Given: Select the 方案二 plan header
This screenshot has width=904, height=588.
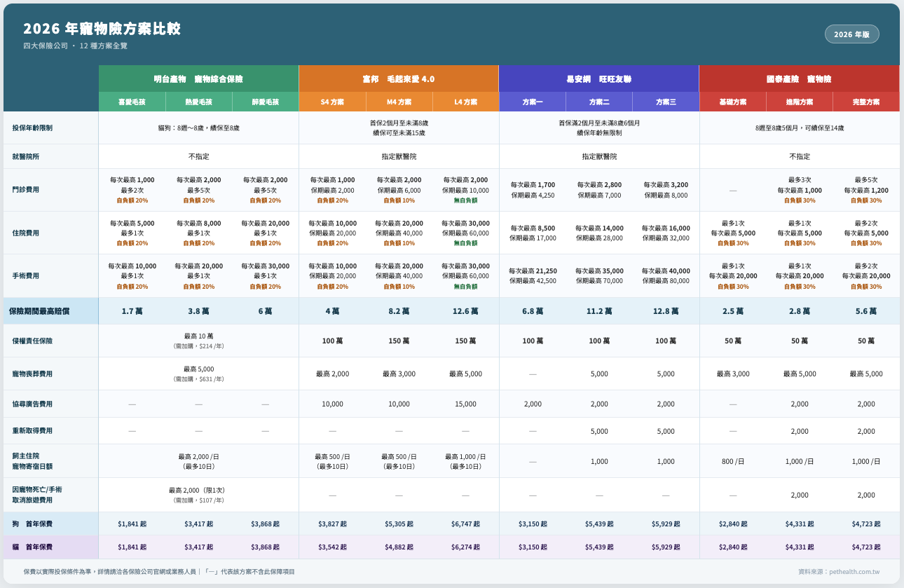Looking at the screenshot, I should click(x=598, y=102).
